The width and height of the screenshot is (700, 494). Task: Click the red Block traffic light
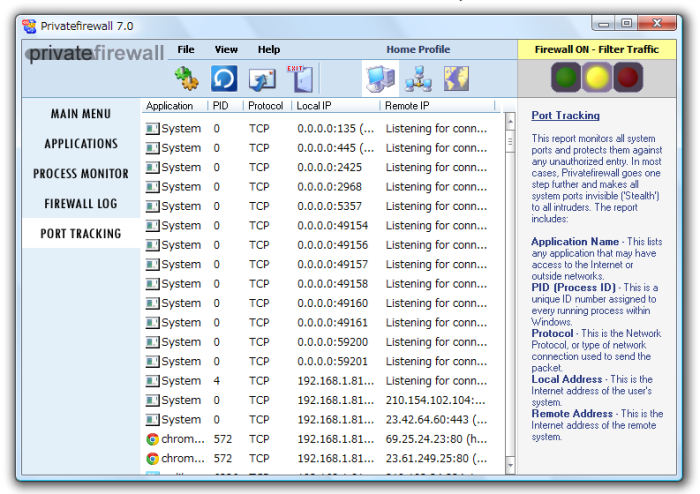[628, 77]
